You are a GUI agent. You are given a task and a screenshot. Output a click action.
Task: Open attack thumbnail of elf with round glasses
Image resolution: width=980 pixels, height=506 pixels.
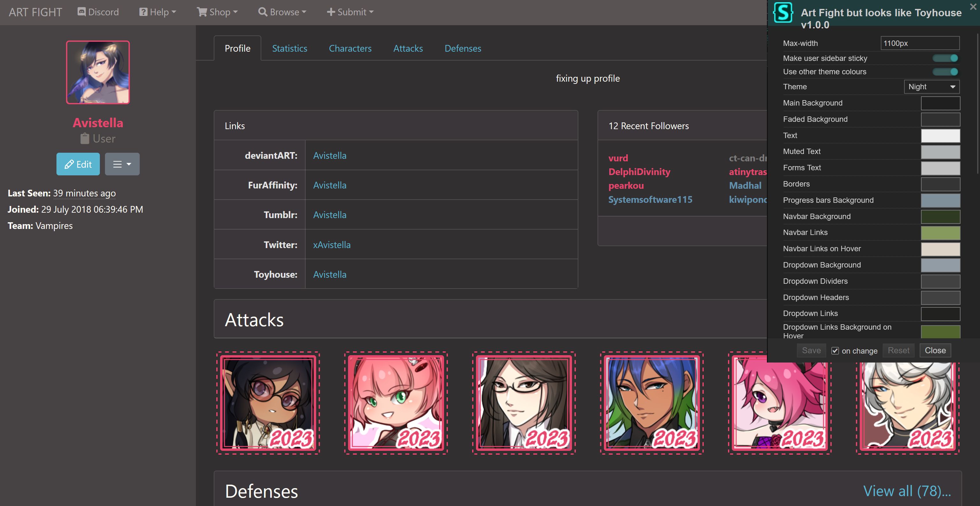tap(268, 403)
